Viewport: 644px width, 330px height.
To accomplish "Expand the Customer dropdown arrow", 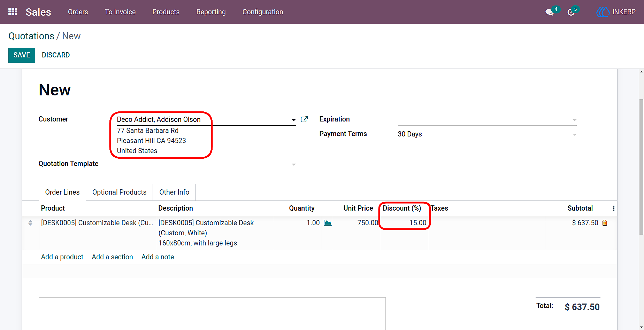I will coord(294,120).
